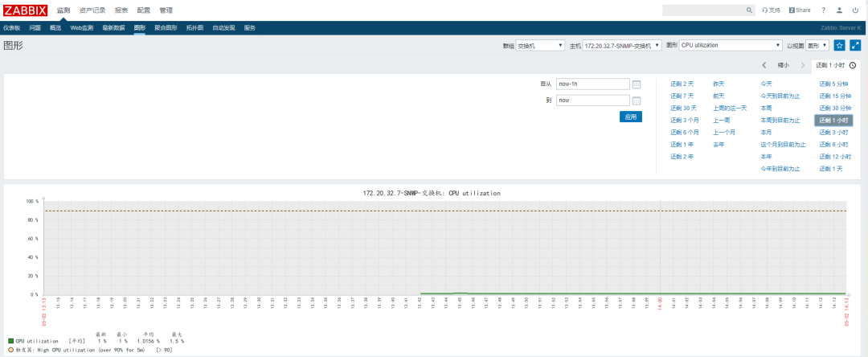
Task: Click the now-1h from input field
Action: click(x=593, y=84)
